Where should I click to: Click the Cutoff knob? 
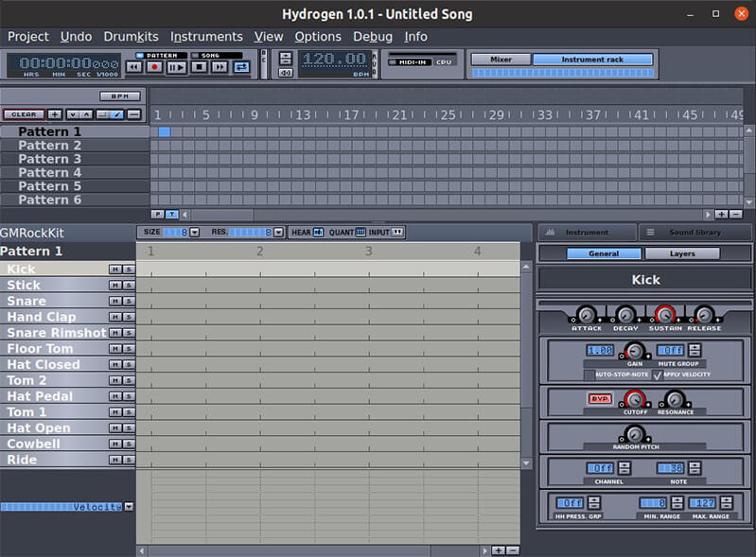[636, 398]
